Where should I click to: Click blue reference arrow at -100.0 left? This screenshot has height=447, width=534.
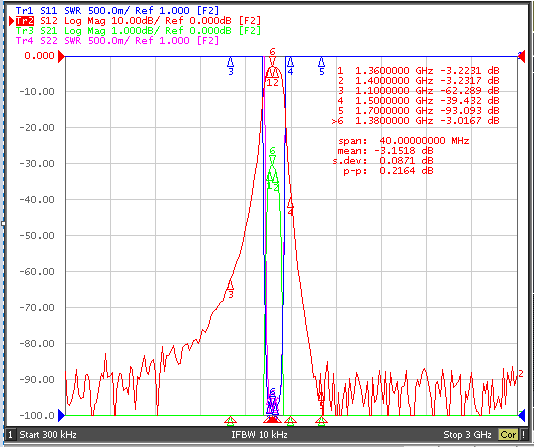coord(61,415)
